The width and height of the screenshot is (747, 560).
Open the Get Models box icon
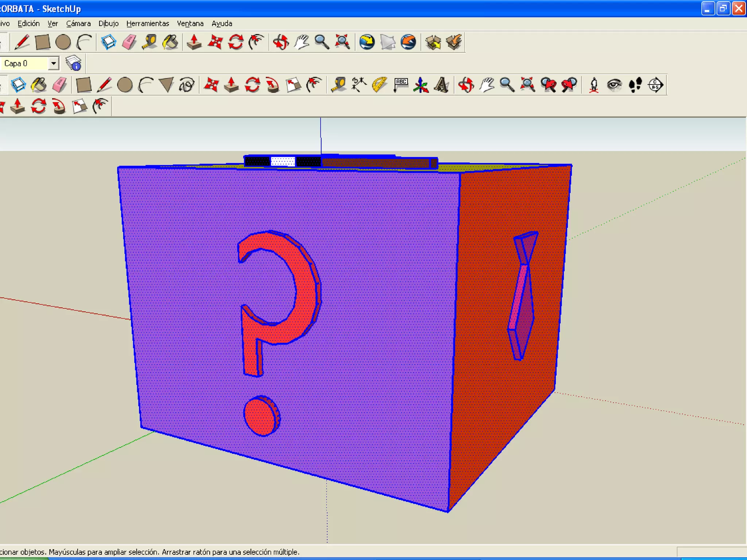pyautogui.click(x=433, y=42)
